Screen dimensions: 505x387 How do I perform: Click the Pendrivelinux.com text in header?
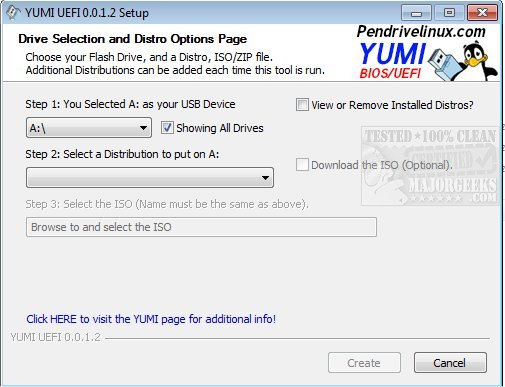(421, 32)
